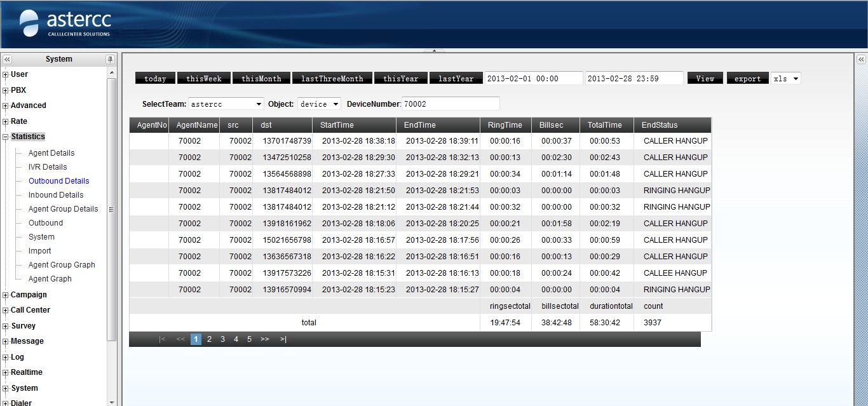The height and width of the screenshot is (406, 868).
Task: Pin the System sidebar panel
Action: [110, 59]
